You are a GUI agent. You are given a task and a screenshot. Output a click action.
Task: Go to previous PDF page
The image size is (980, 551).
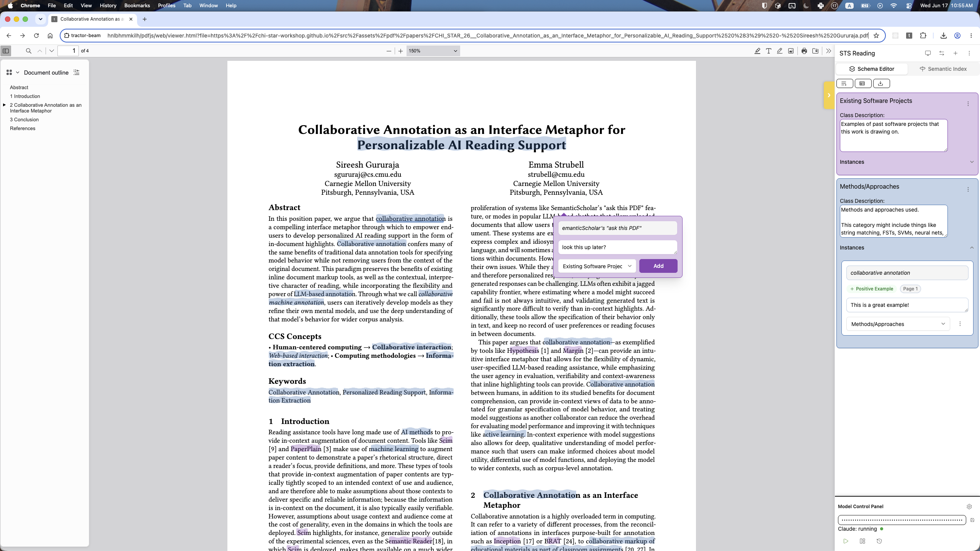click(40, 51)
